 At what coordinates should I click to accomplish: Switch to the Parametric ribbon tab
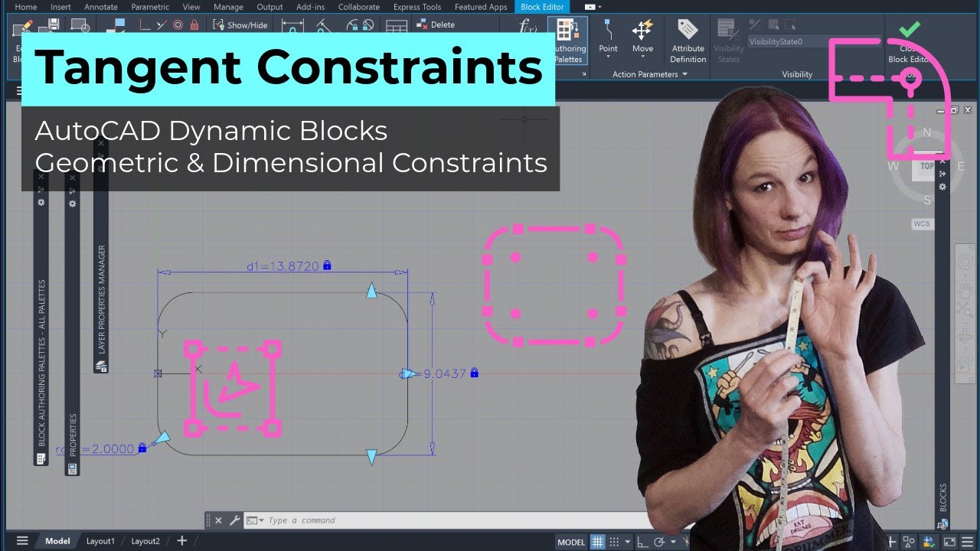point(150,7)
